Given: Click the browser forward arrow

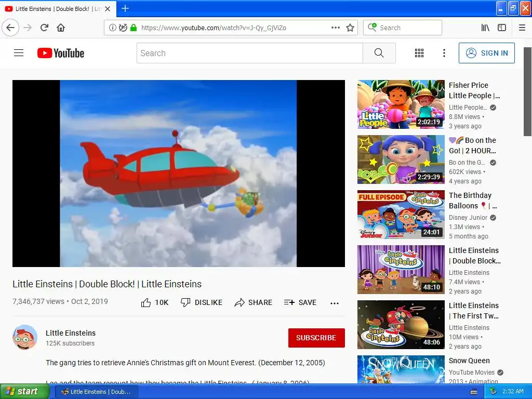Looking at the screenshot, I should pyautogui.click(x=28, y=28).
